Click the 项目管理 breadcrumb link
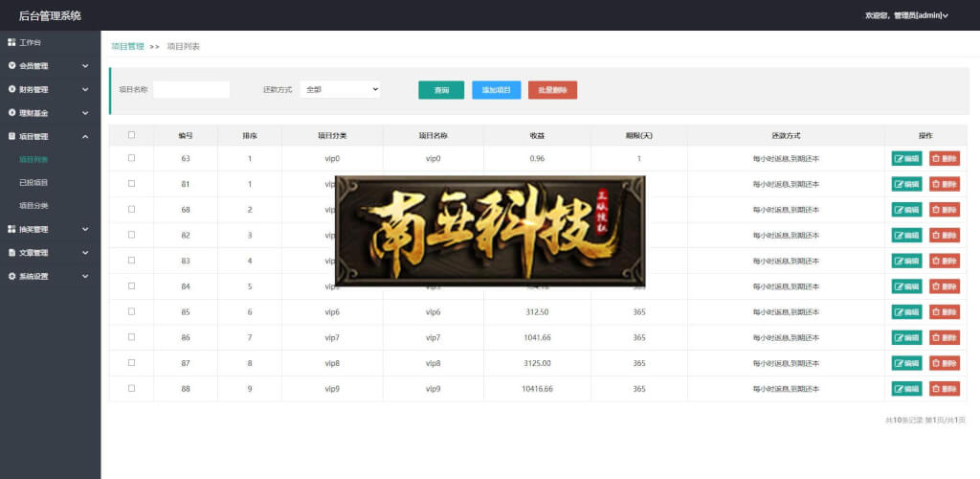The width and height of the screenshot is (980, 479). [127, 46]
